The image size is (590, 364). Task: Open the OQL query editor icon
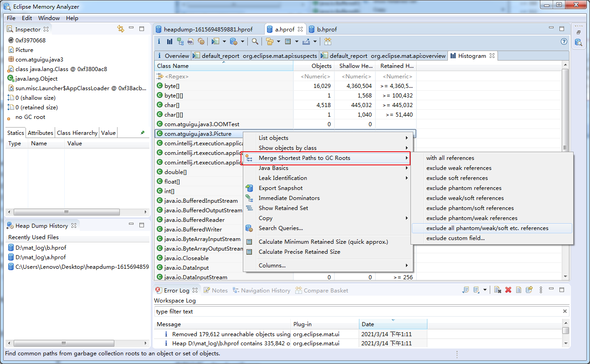tap(190, 41)
